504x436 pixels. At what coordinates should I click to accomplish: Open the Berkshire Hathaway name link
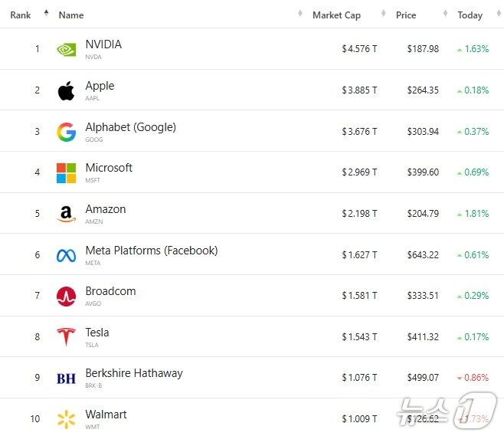[x=134, y=373]
